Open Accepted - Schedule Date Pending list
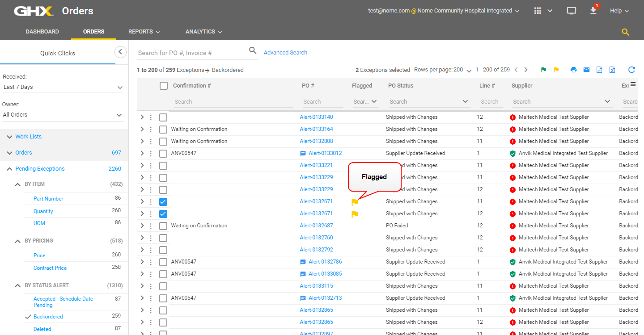The height and width of the screenshot is (335, 644). tap(63, 302)
